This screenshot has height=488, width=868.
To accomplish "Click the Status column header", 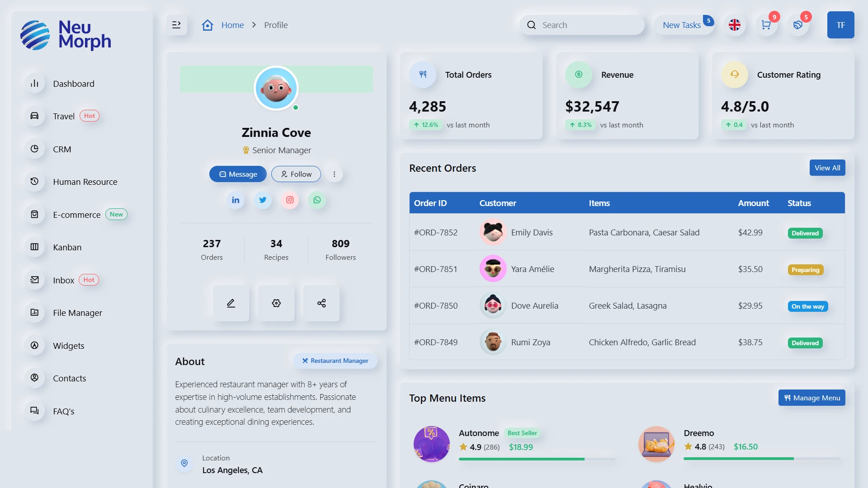I will [x=799, y=203].
